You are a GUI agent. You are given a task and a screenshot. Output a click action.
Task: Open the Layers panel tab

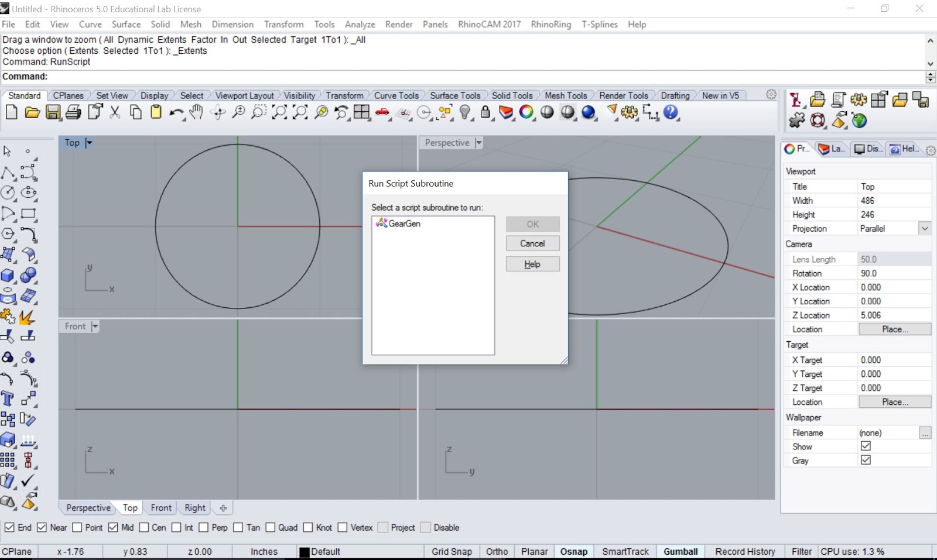pyautogui.click(x=832, y=149)
